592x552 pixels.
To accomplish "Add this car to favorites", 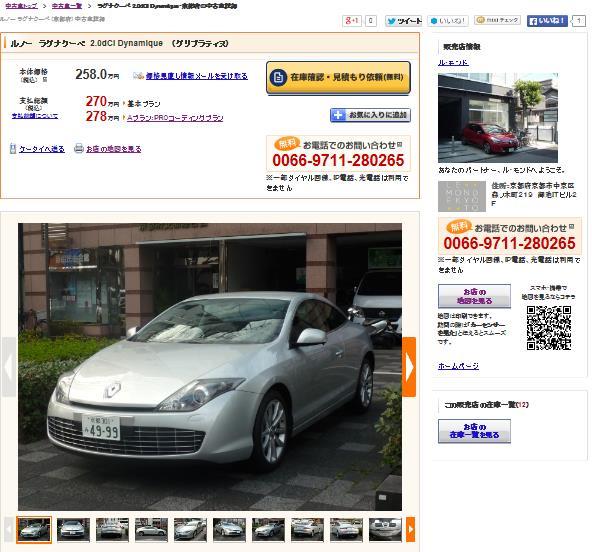I will click(x=370, y=115).
